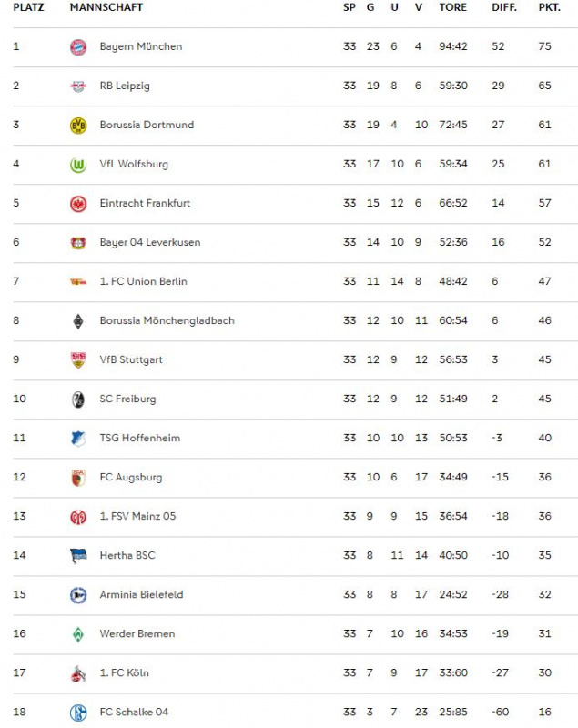The width and height of the screenshot is (578, 728).
Task: Open the Eintracht Frankfurt eagle crest
Action: 78,203
